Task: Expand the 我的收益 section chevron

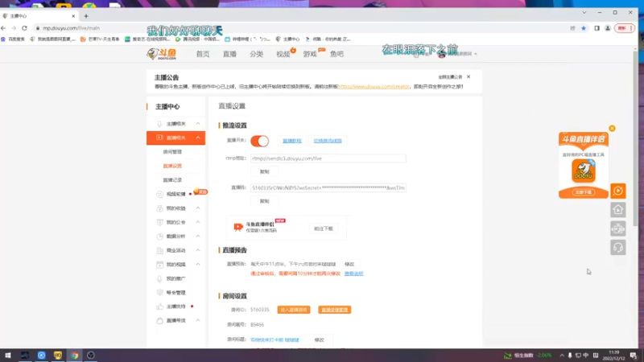Action: tap(198, 208)
